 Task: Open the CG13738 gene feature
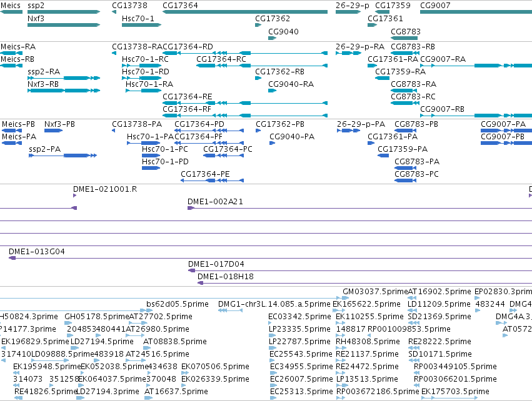[x=114, y=12]
